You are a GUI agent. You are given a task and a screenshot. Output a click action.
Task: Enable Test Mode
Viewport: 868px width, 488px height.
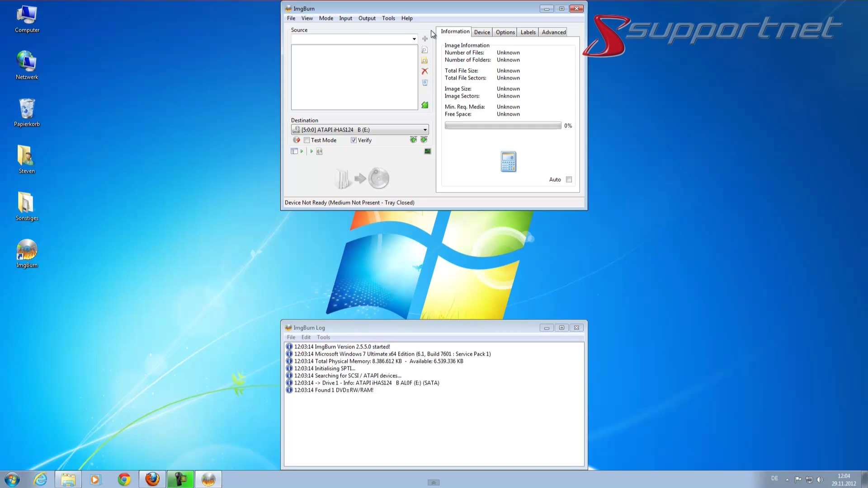tap(307, 140)
